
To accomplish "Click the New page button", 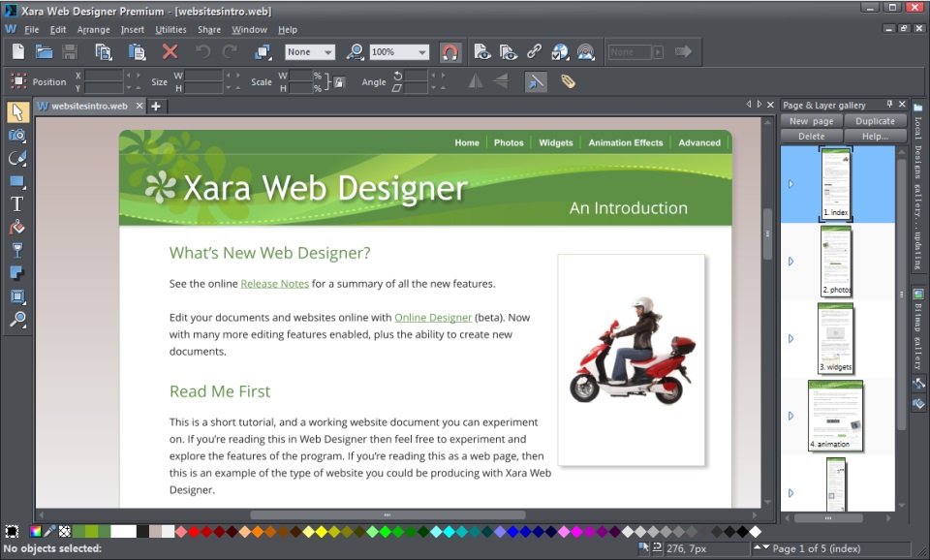I will point(812,120).
